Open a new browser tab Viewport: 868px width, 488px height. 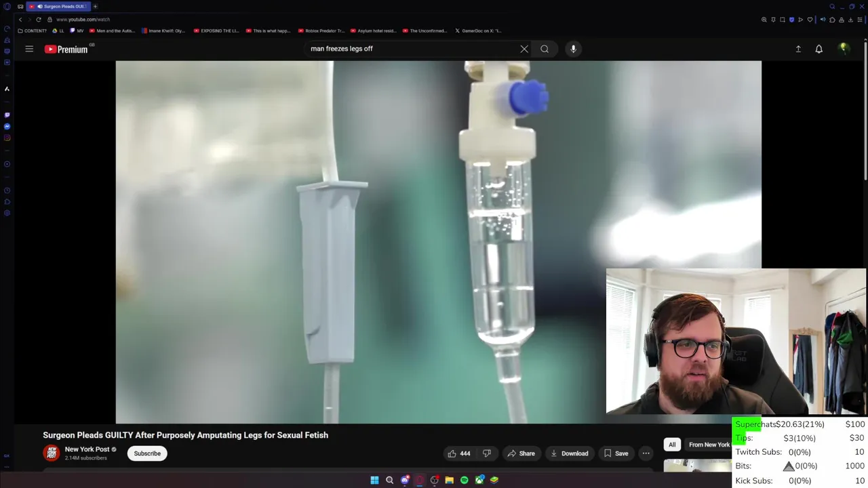(x=96, y=7)
